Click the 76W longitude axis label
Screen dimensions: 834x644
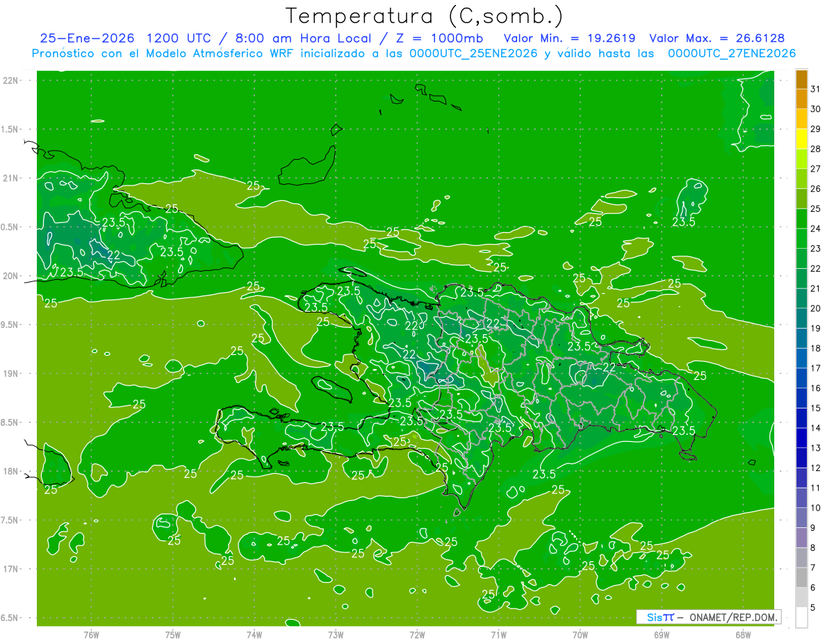pos(91,634)
